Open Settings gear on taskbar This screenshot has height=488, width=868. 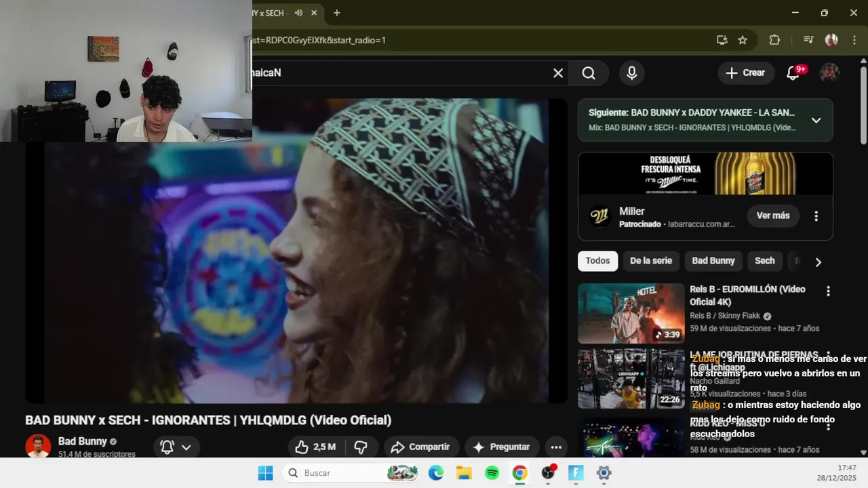coord(604,473)
